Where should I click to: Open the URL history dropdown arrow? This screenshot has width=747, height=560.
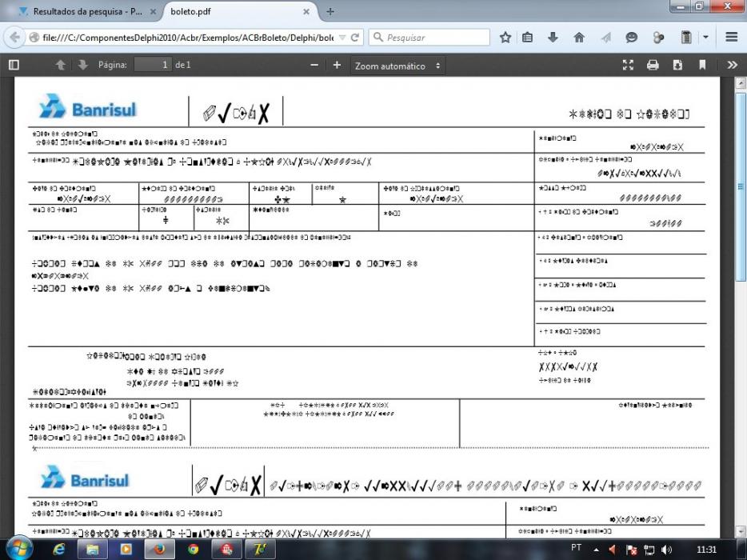coord(342,37)
